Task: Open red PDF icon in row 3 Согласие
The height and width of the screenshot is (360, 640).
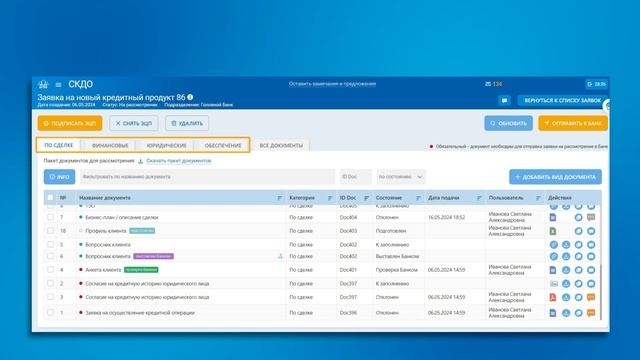Action: pyautogui.click(x=553, y=297)
